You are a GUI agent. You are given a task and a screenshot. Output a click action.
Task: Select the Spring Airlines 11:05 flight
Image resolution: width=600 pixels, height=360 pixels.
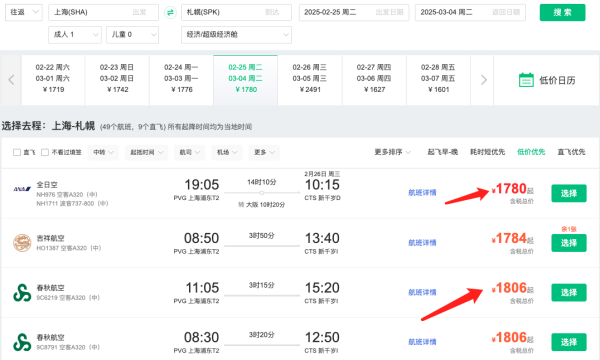coord(569,293)
